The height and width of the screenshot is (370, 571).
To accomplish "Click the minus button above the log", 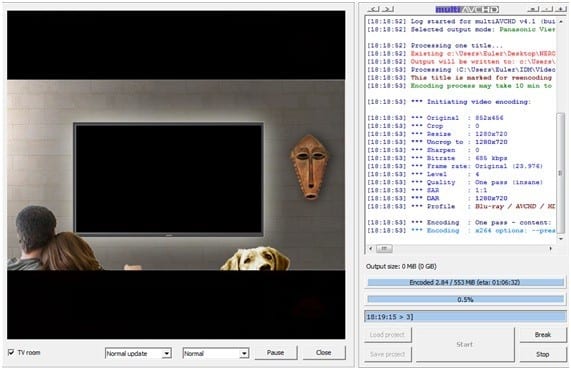I will click(547, 9).
